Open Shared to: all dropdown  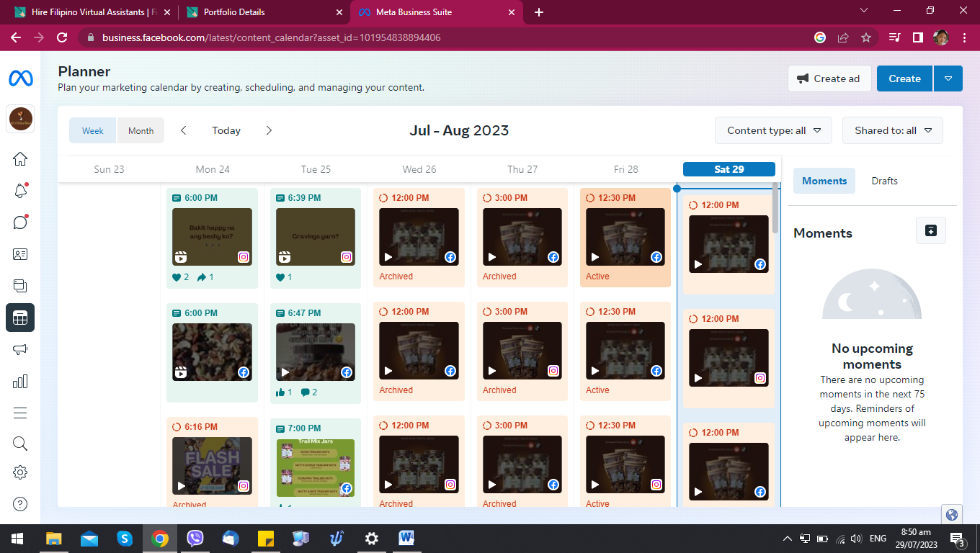pyautogui.click(x=893, y=130)
